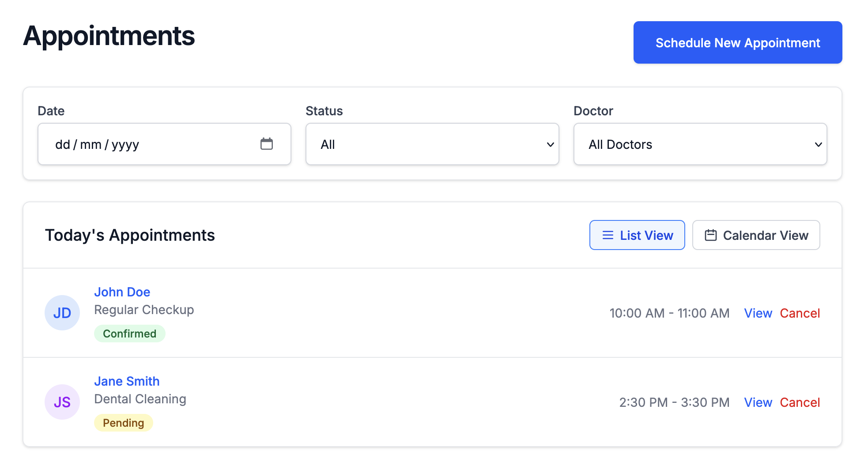Click John Doe's JD avatar circle
This screenshot has width=868, height=470.
(x=62, y=313)
